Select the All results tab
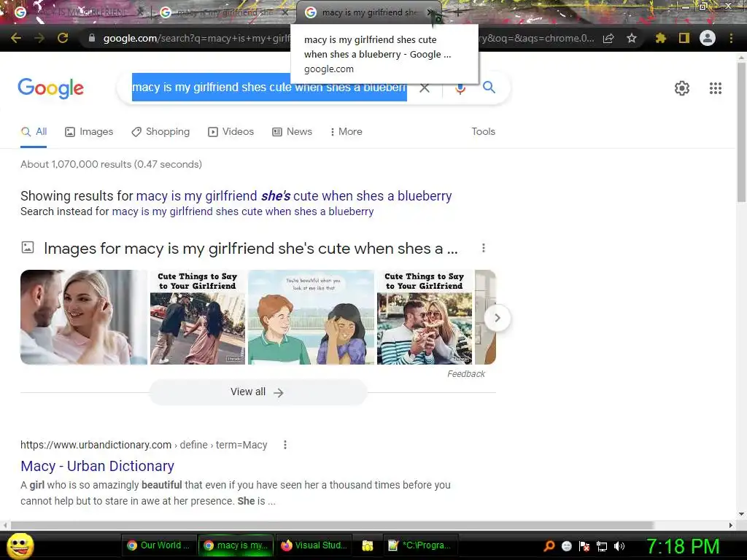 click(34, 132)
